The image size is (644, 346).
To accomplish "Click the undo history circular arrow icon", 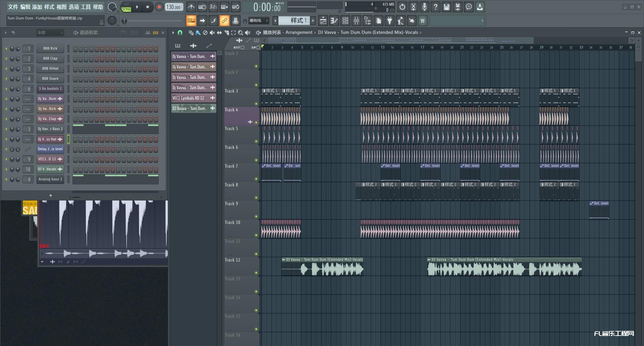I will (402, 7).
